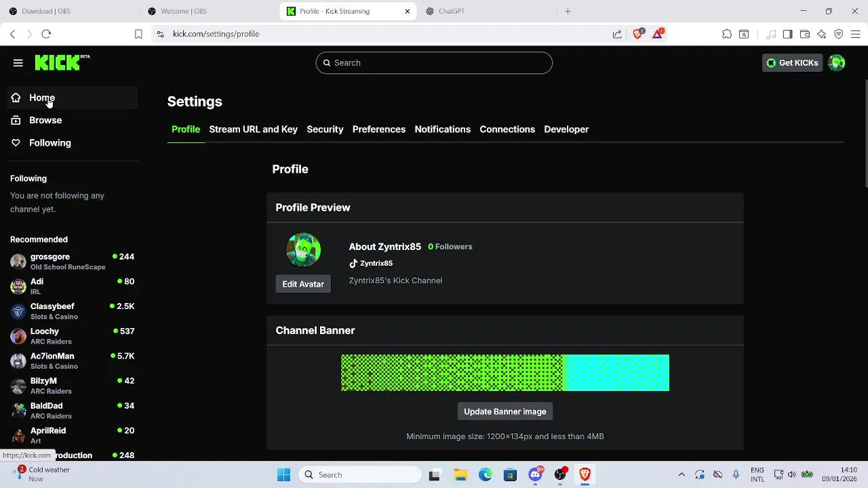Open the Ac7ionMan recommended channel
868x488 pixels.
(73, 361)
